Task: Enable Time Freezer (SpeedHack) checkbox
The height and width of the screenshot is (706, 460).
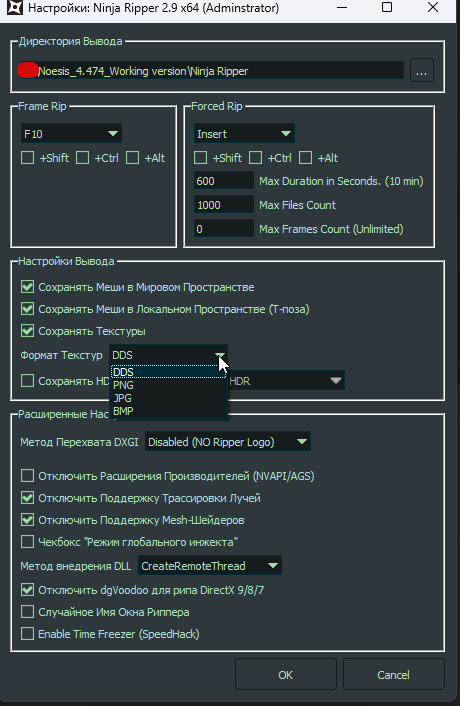Action: click(27, 634)
